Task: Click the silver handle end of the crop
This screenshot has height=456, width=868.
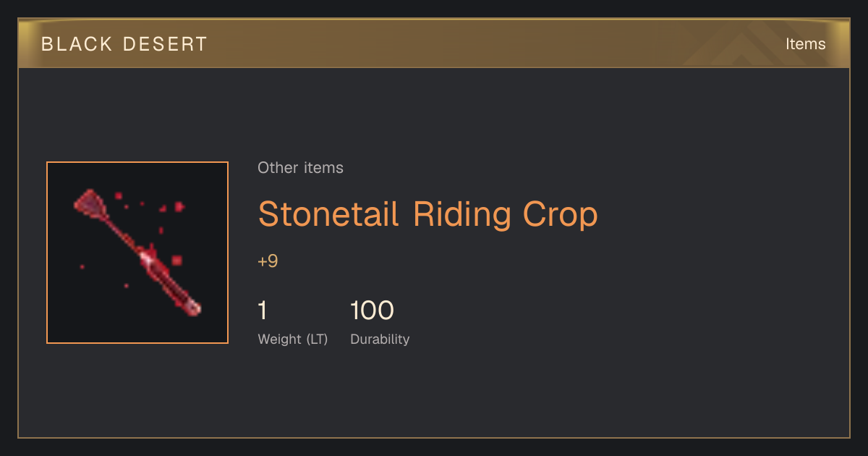Action: pos(192,307)
